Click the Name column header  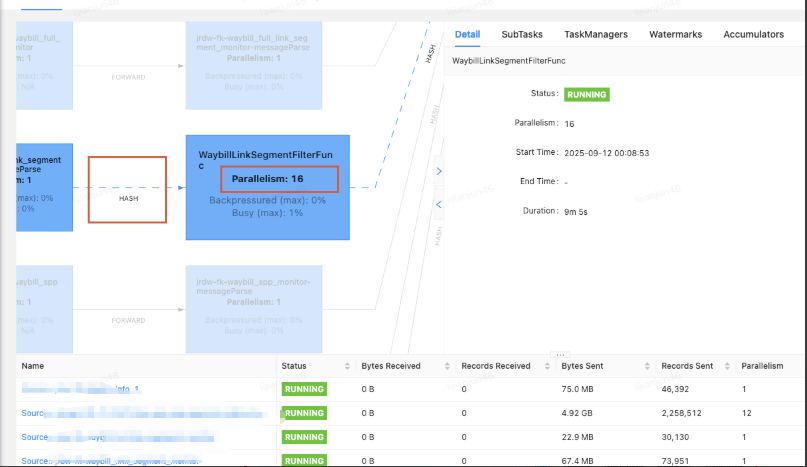click(32, 366)
